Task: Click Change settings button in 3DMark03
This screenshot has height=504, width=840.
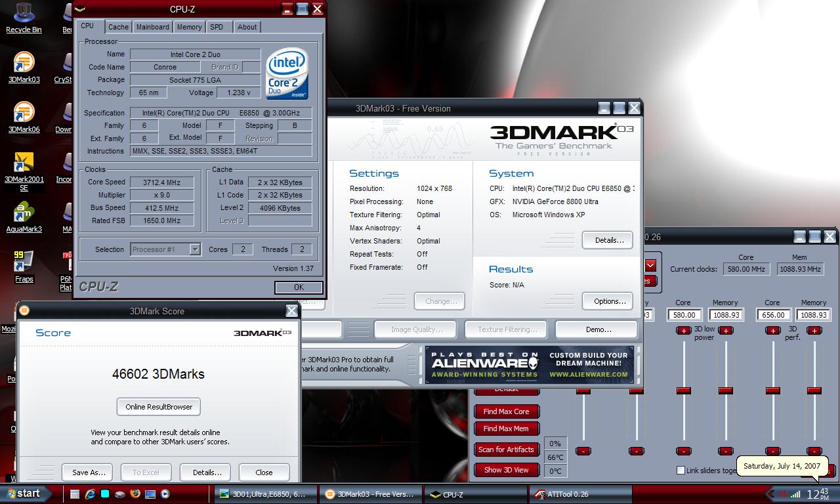Action: point(440,301)
